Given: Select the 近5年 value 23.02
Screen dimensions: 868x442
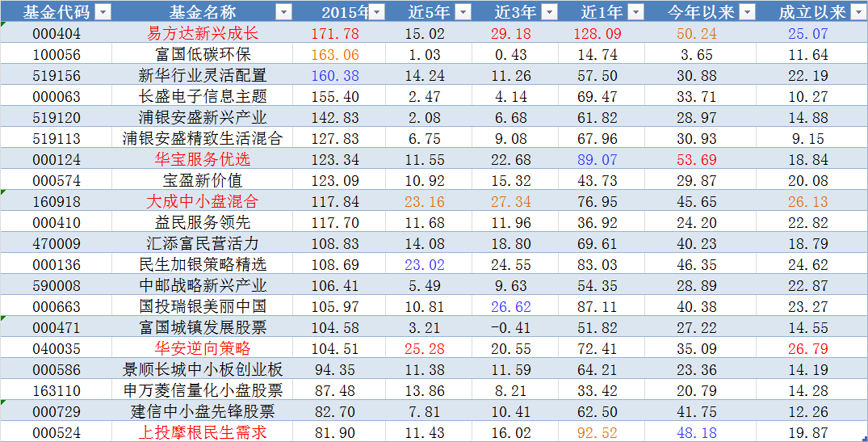Looking at the screenshot, I should point(425,265).
